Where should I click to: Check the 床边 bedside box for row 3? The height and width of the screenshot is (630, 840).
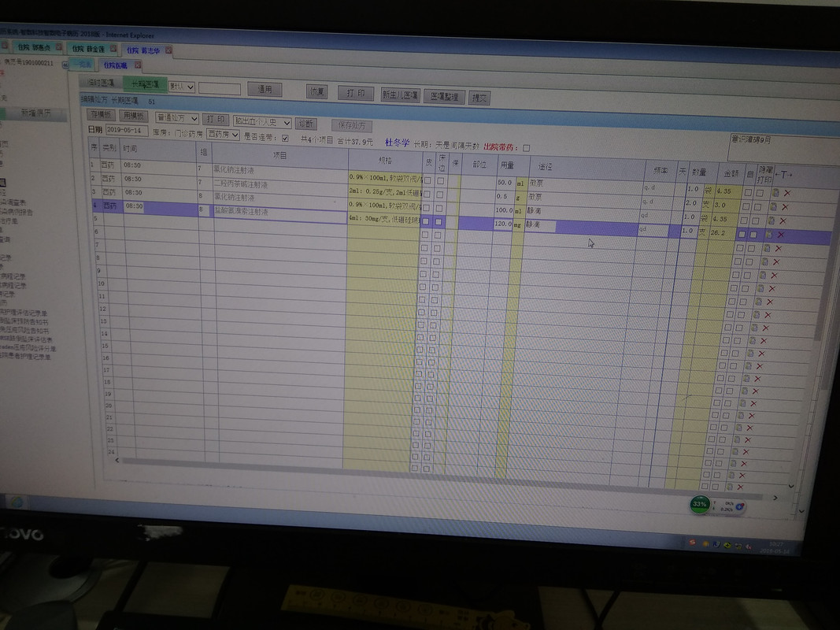pyautogui.click(x=439, y=208)
